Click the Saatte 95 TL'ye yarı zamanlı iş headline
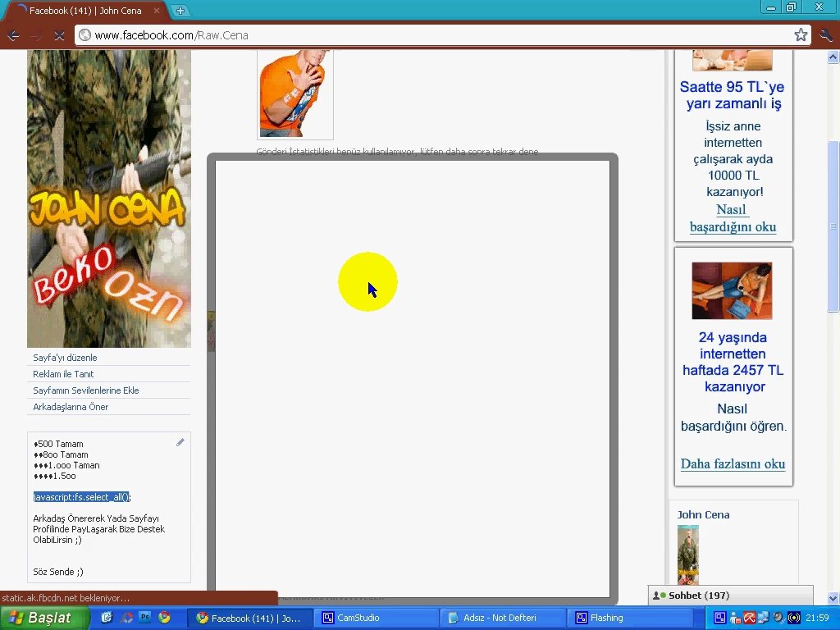The height and width of the screenshot is (630, 840). tap(732, 95)
